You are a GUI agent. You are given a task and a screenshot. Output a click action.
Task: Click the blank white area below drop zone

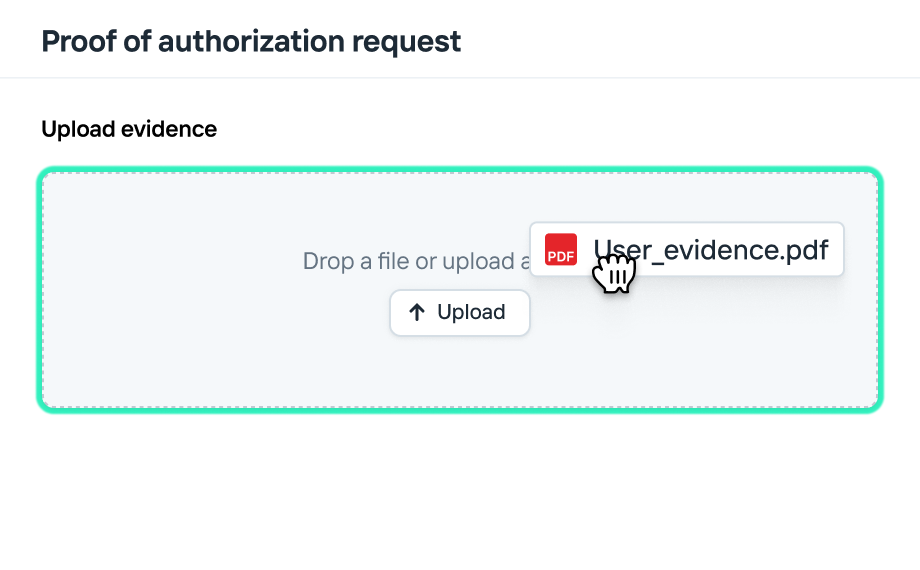[x=460, y=490]
